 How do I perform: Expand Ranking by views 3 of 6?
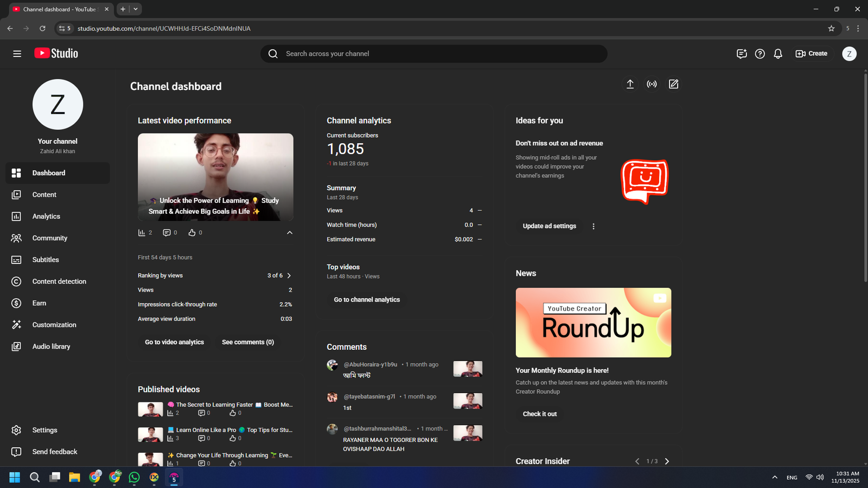click(x=289, y=275)
